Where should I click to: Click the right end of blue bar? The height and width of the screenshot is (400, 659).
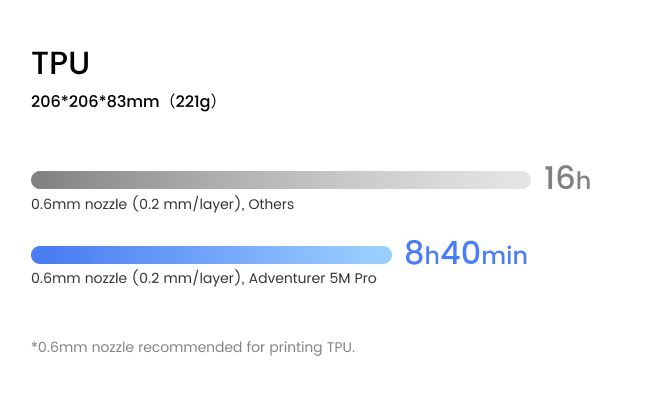click(x=385, y=255)
